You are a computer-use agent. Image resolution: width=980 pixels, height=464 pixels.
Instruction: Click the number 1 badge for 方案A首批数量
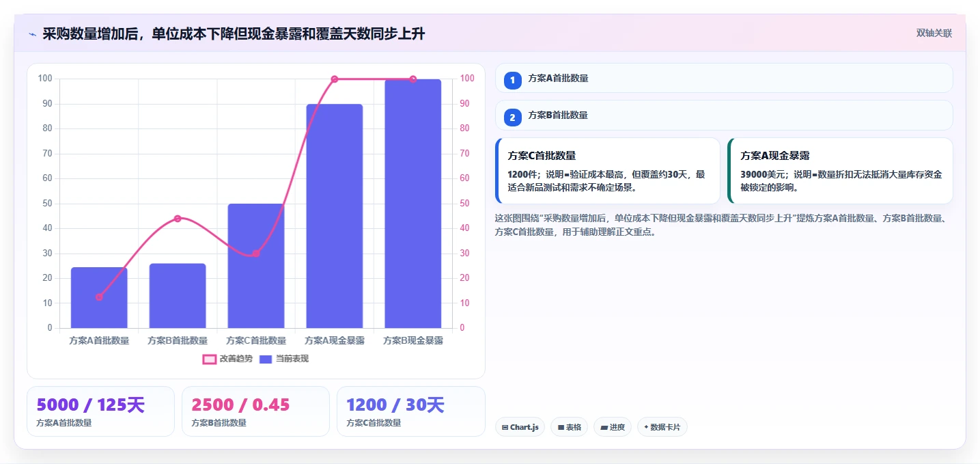pyautogui.click(x=513, y=81)
